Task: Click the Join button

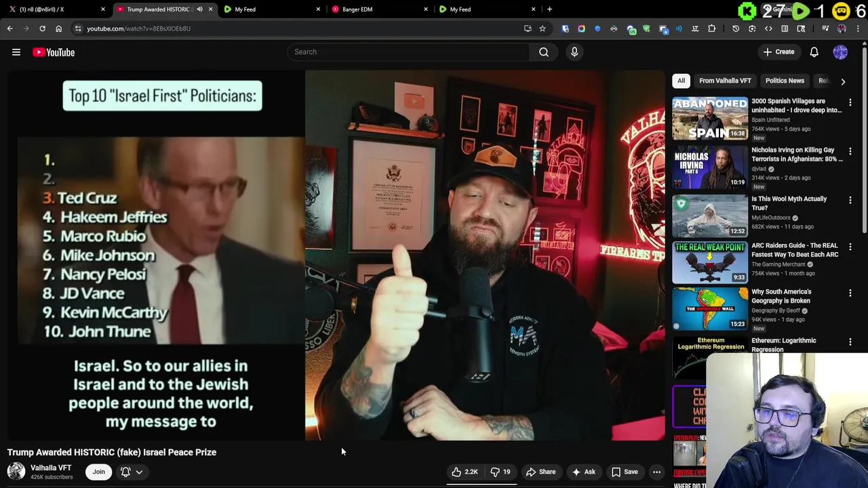Action: click(99, 472)
